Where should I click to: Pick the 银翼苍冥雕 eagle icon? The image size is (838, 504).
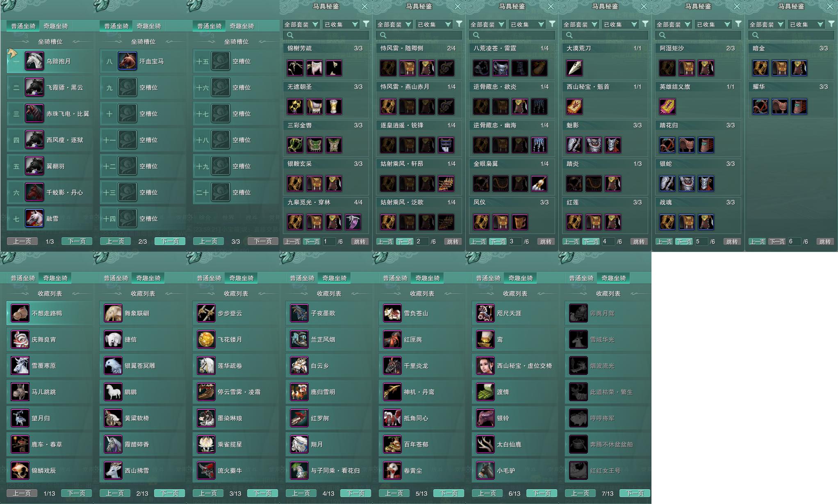[x=113, y=366]
